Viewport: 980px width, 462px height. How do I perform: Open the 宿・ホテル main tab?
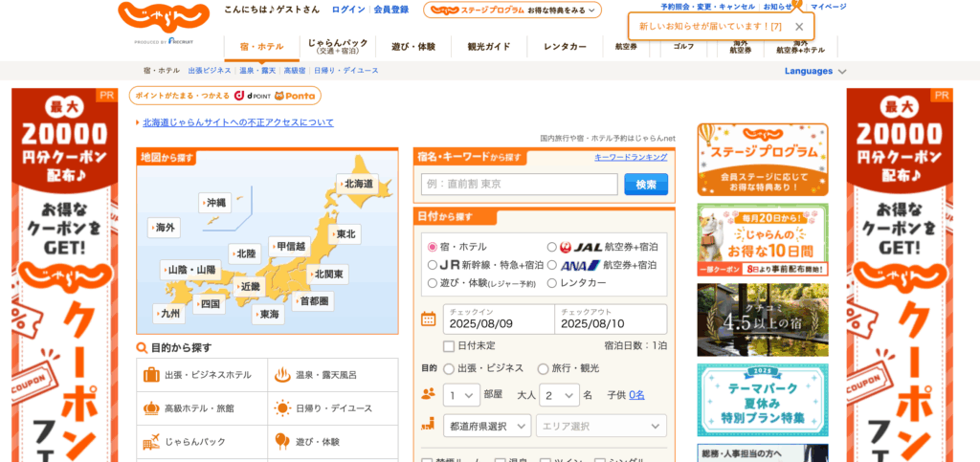point(262,47)
